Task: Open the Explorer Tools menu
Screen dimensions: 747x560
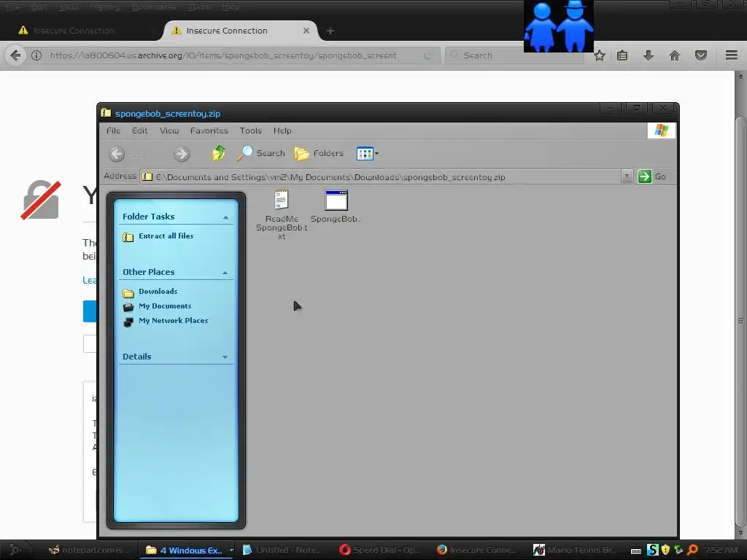Action: (251, 131)
